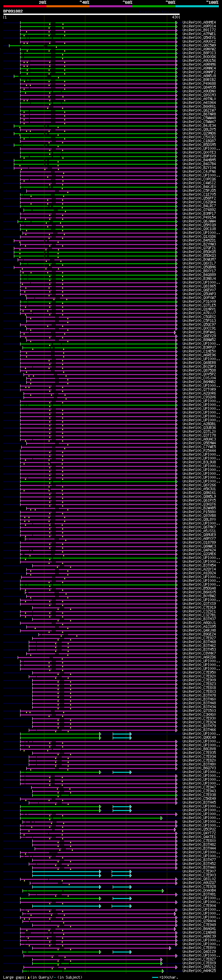The image size is (222, 980).
Task: Select the UniRef100_B3TH79 label
Action: tap(199, 726)
